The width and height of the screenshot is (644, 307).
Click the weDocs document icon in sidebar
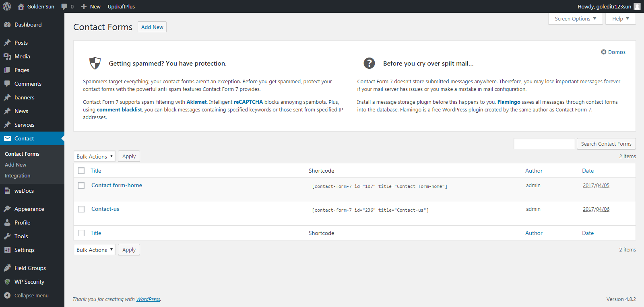click(x=7, y=191)
